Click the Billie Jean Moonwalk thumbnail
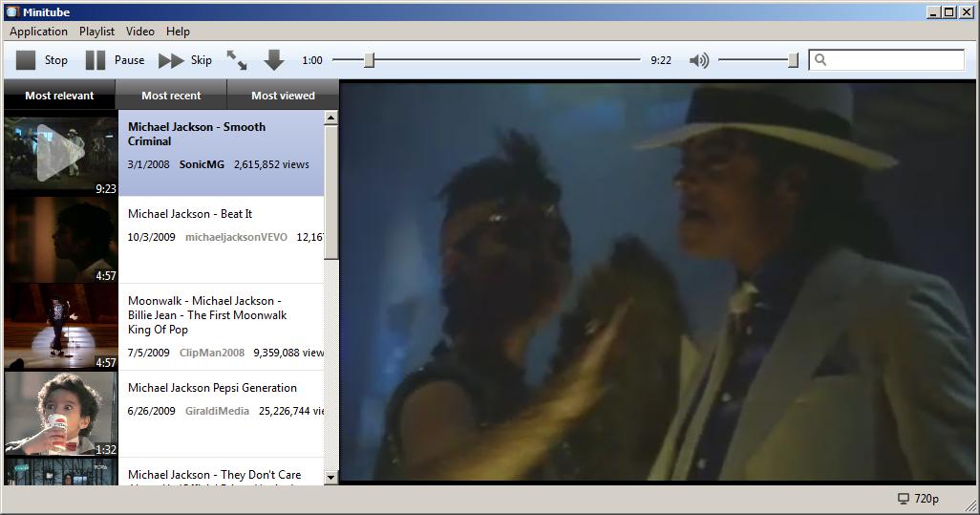The width and height of the screenshot is (980, 515). [61, 327]
